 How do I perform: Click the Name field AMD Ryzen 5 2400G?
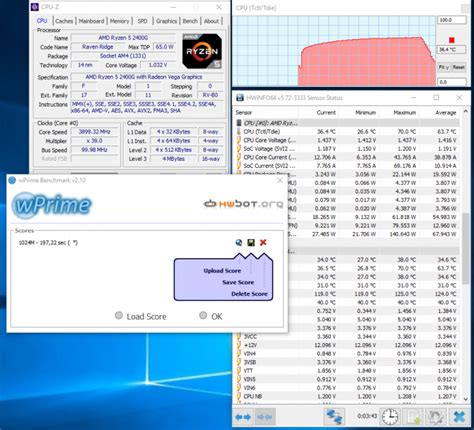point(123,38)
